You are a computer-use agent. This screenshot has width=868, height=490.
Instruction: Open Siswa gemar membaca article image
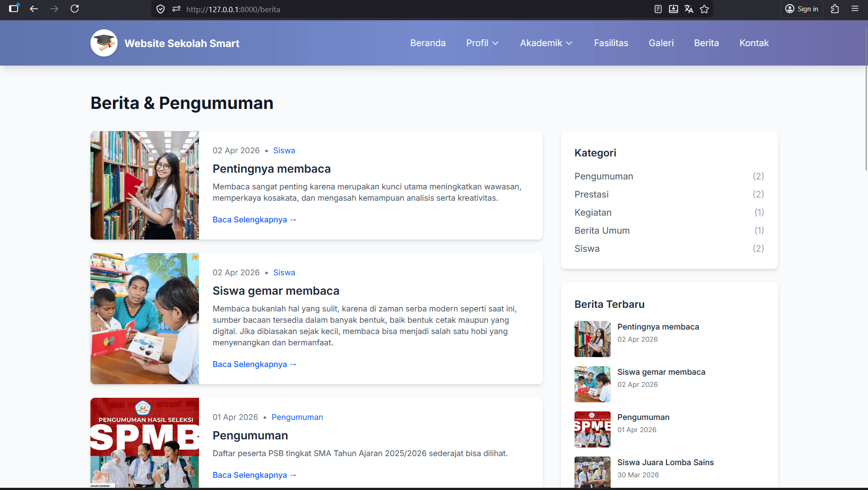(x=145, y=319)
